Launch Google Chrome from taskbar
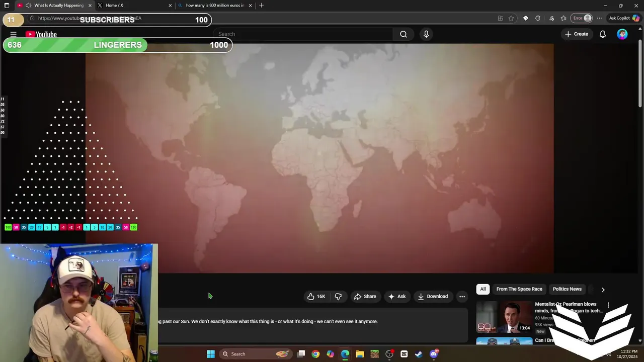Image resolution: width=644 pixels, height=362 pixels. click(x=315, y=354)
